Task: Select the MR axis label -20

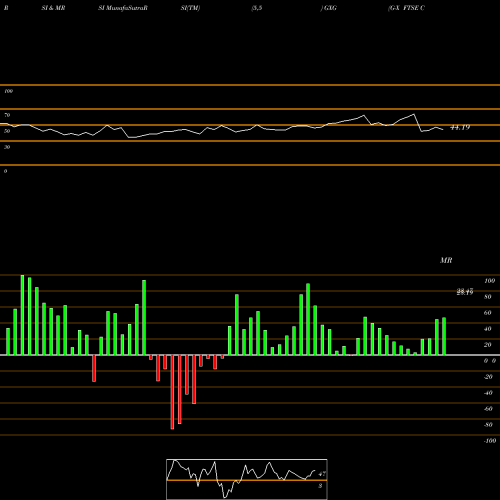Action: pos(488,377)
